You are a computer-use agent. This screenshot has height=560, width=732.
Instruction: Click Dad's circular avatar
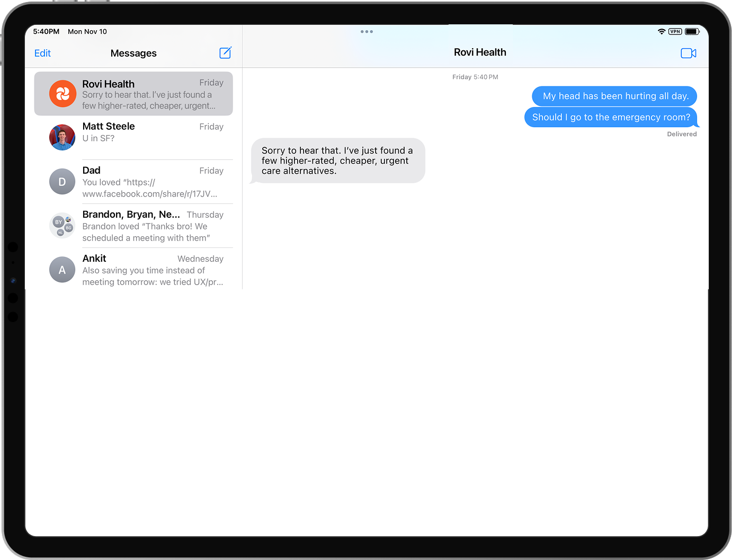(62, 181)
